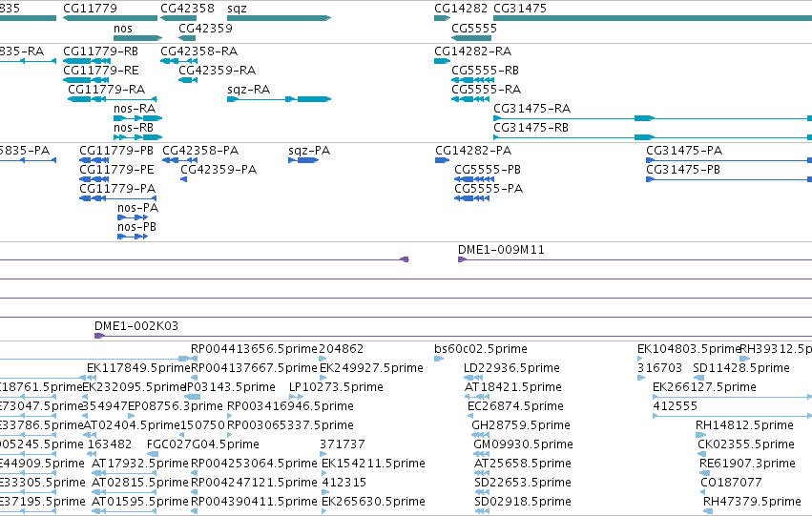Select the SD11428.5prime EST label
Image resolution: width=812 pixels, height=516 pixels.
point(741,368)
